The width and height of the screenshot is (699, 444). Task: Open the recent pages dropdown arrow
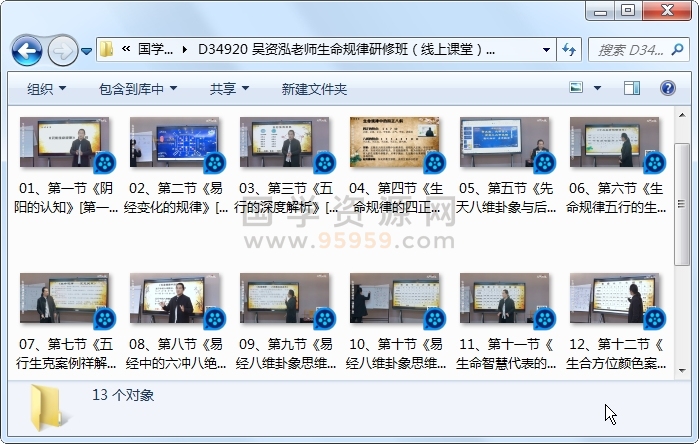point(86,51)
